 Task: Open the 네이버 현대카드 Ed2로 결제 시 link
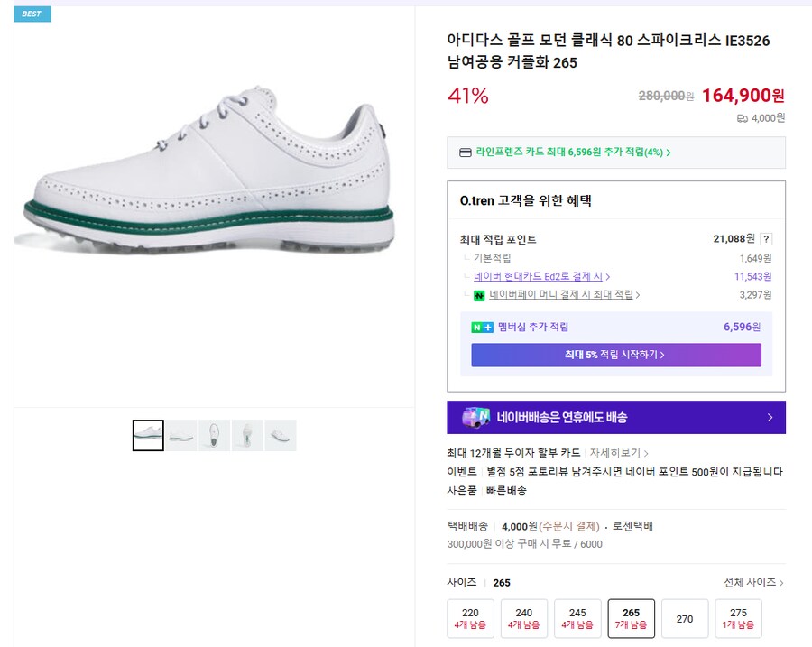click(541, 277)
